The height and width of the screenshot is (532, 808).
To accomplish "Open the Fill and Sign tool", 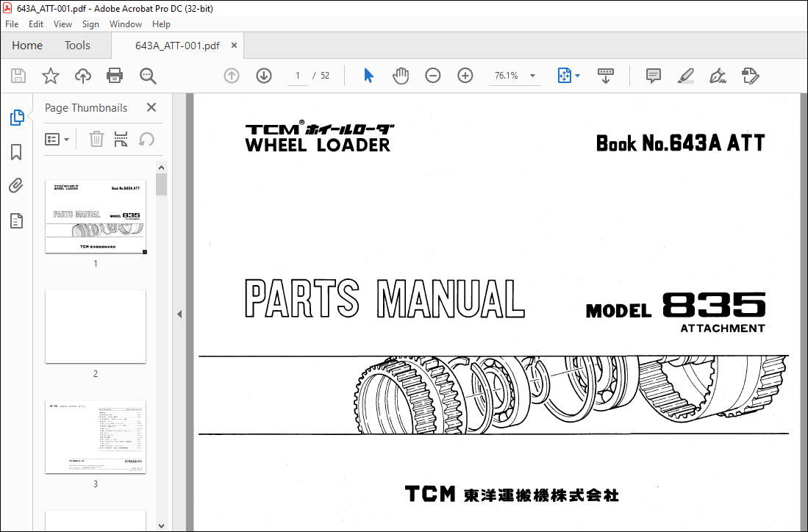I will [x=718, y=76].
